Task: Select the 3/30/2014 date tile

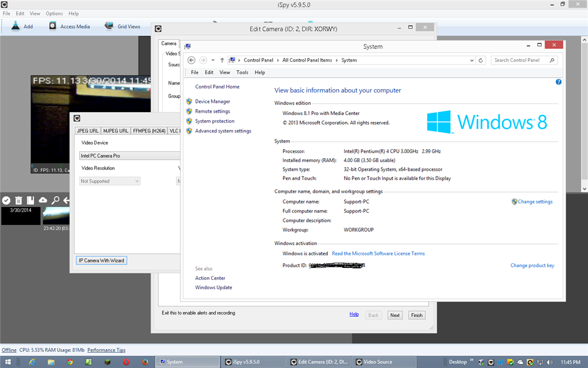Action: pyautogui.click(x=21, y=216)
